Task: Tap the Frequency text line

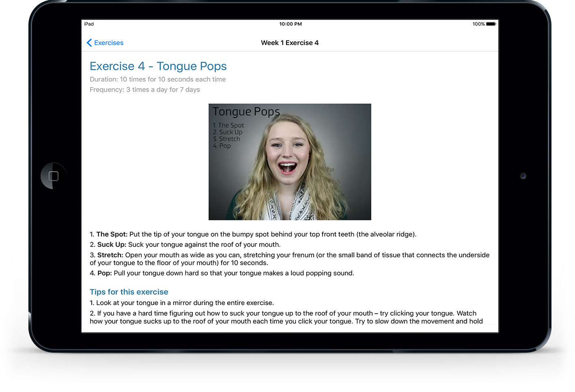Action: point(144,89)
